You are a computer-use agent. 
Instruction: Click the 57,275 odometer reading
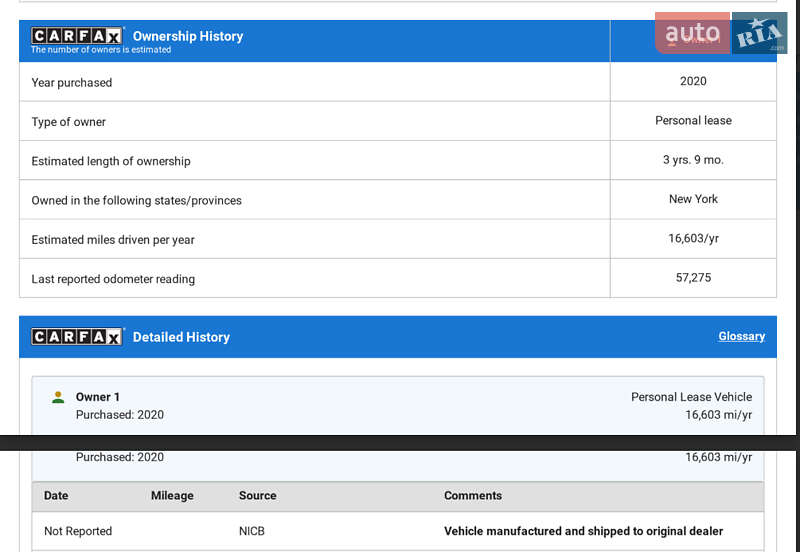(x=693, y=278)
